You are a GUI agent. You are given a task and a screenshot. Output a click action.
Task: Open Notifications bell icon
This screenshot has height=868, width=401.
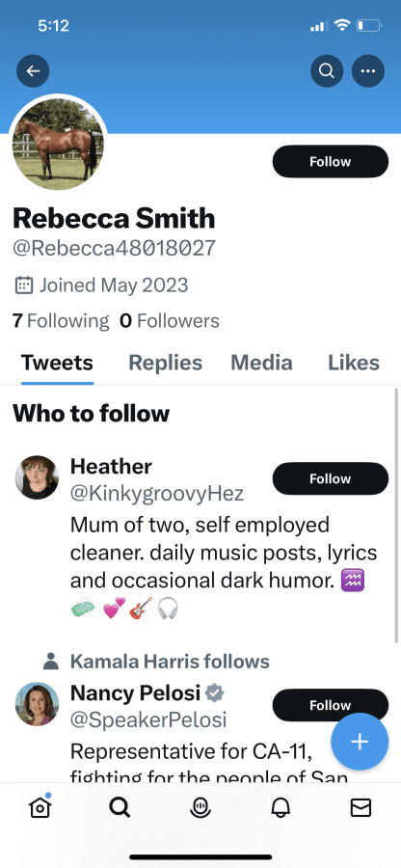(x=281, y=808)
